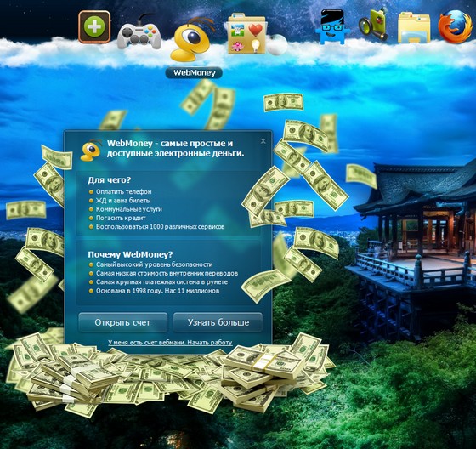Open the 'У меня есть счет вебмани' link
This screenshot has width=476, height=449.
click(x=170, y=343)
